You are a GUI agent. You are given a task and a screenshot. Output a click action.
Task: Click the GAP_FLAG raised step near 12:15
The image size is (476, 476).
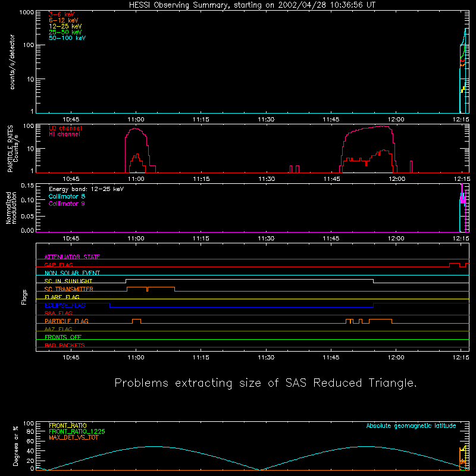tap(454, 265)
